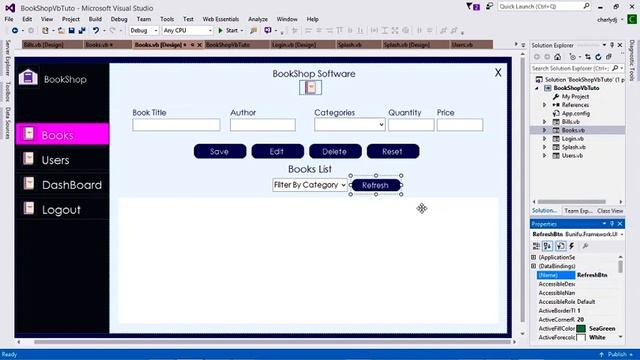
Task: Click the Refresh button on the form
Action: [x=376, y=185]
